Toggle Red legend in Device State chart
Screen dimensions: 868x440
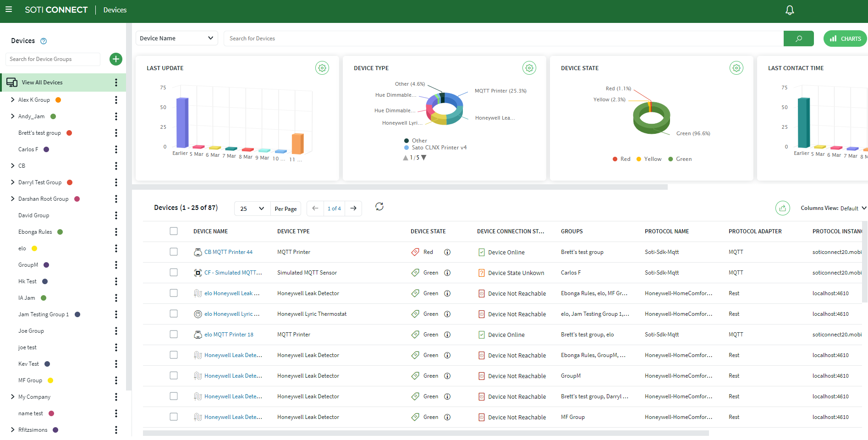(x=621, y=159)
